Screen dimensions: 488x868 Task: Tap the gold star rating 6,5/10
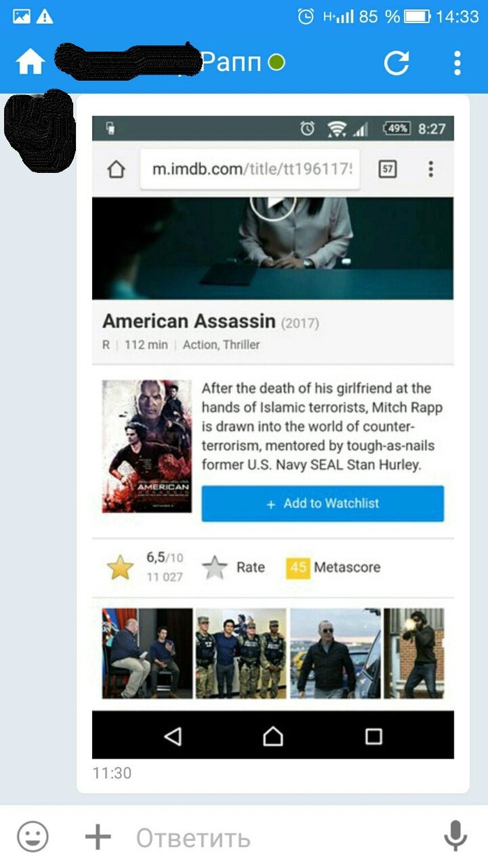click(x=120, y=569)
